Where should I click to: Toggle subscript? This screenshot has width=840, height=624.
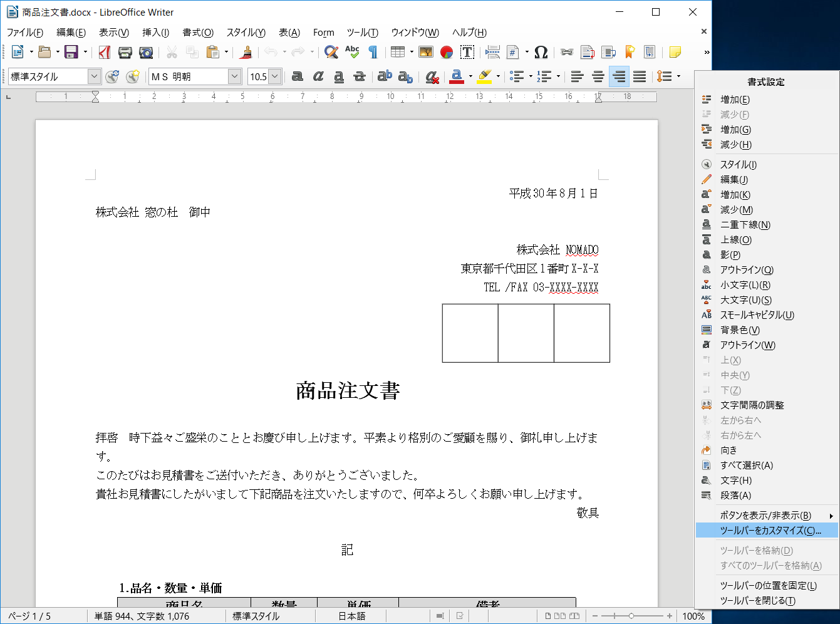(405, 76)
